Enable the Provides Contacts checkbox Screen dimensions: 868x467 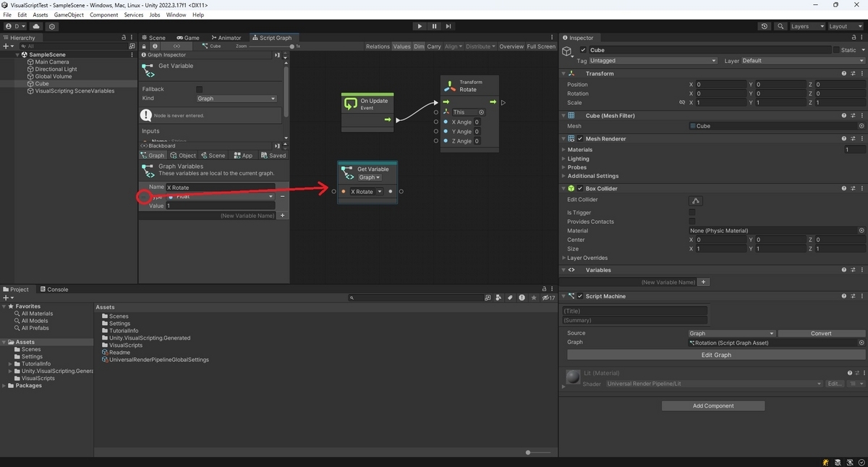692,222
